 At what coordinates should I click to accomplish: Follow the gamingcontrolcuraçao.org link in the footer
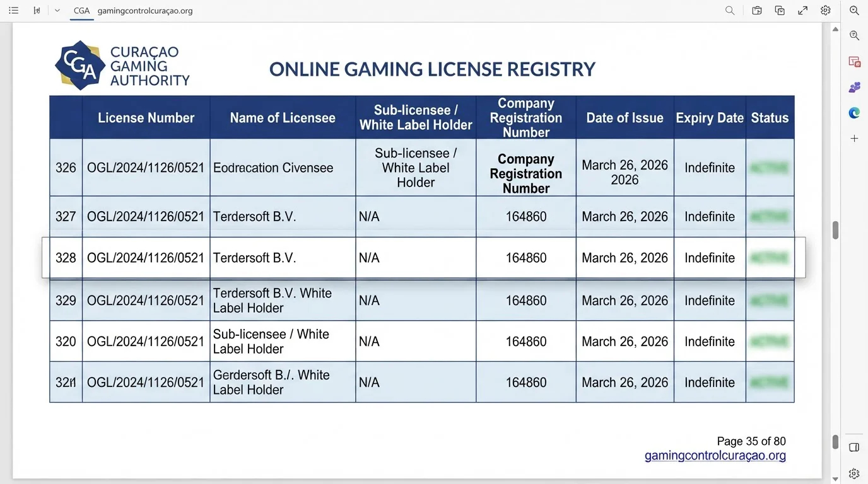pyautogui.click(x=715, y=456)
